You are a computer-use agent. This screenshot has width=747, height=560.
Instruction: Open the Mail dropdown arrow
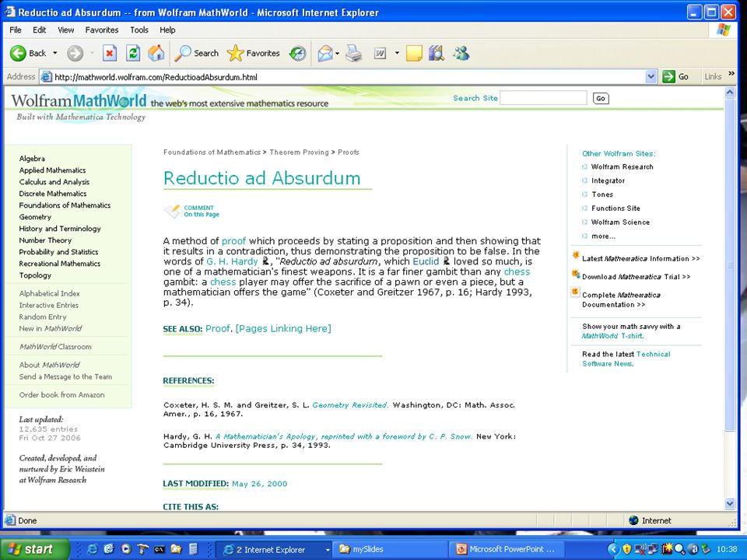[x=337, y=54]
